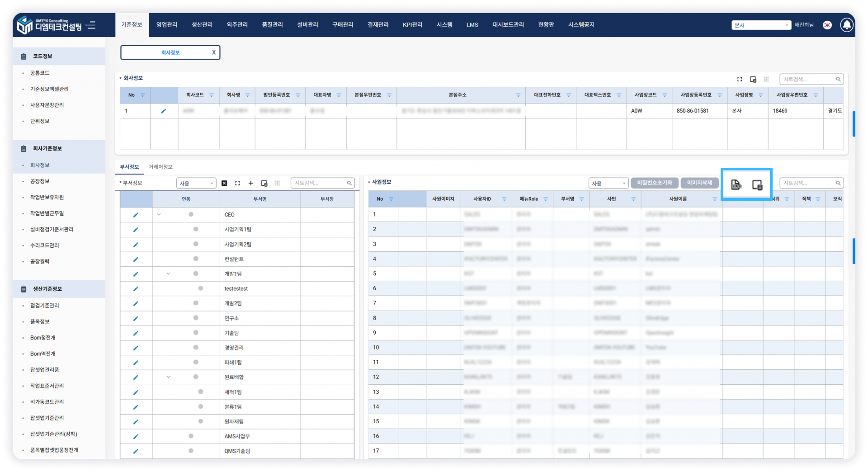Open 공통코드 in the sidebar
Screen dimensions: 868x472
tap(40, 73)
